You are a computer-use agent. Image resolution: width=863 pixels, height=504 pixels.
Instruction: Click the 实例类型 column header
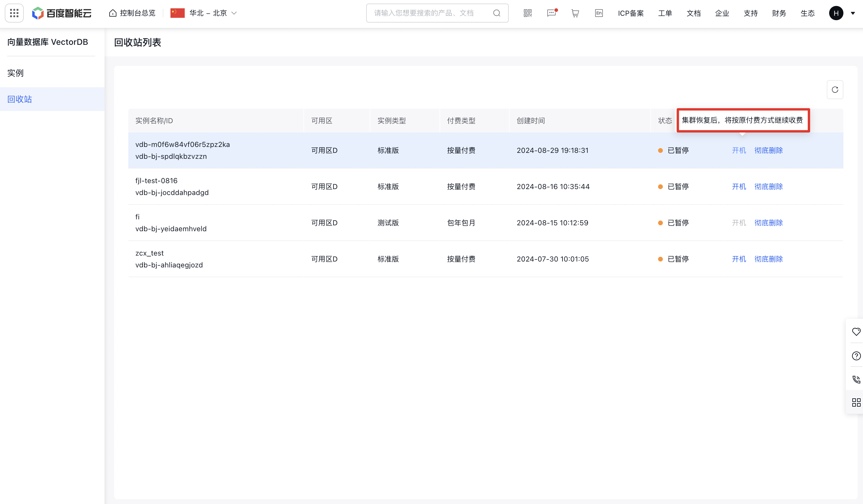click(x=391, y=121)
